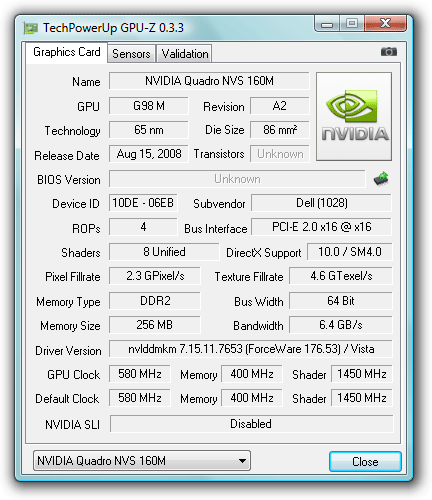Click the 'TechPowerUp GPU-Z 0.3.3' window title
Screen dimensions: 432x500
click(x=113, y=28)
